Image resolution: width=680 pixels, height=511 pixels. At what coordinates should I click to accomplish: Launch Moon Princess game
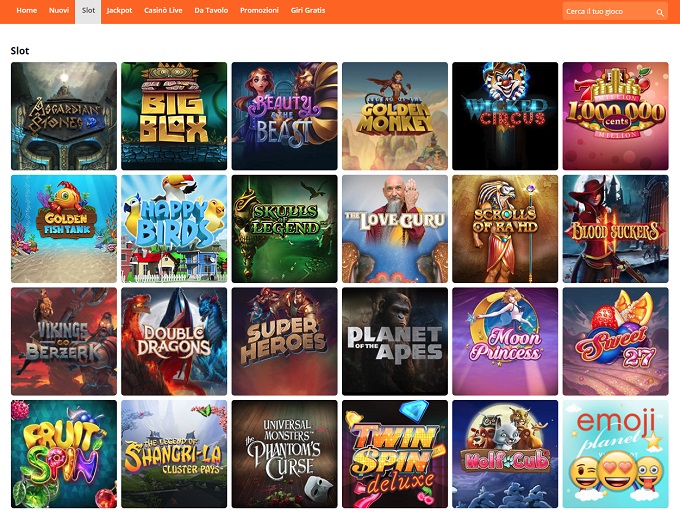click(x=505, y=341)
